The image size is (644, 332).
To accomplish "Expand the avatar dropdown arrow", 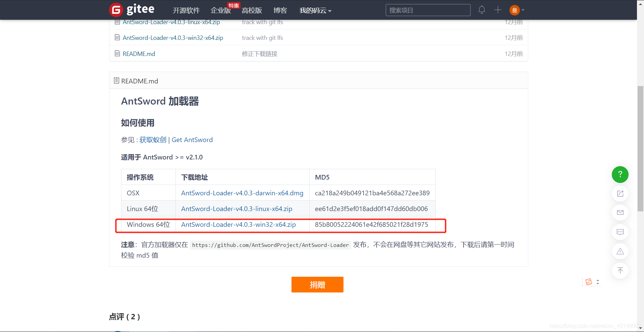I will click(x=523, y=10).
